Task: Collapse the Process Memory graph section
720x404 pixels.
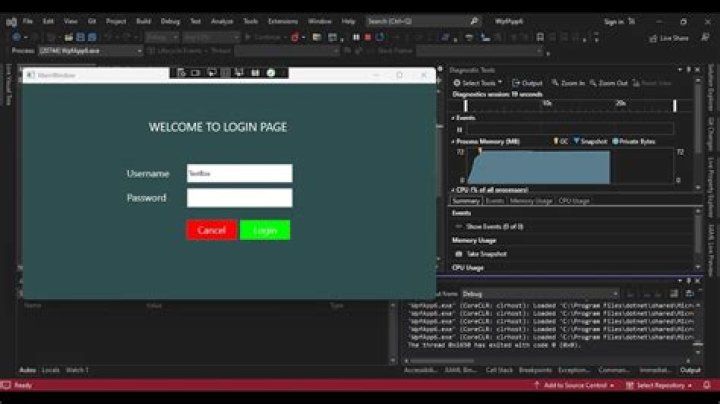Action: [454, 142]
